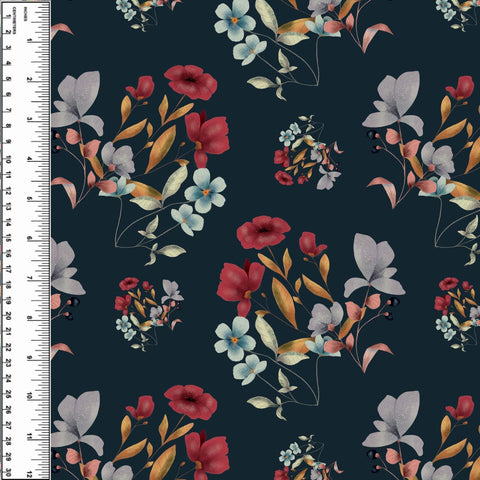Click the 25 centimeter mark number
Image resolution: width=480 pixels, height=480 pixels.
[8, 395]
